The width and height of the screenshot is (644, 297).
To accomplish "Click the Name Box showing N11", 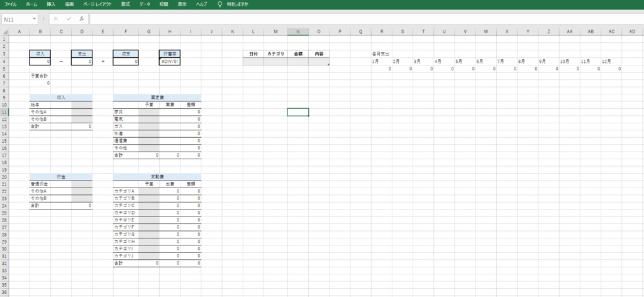I will coord(16,20).
